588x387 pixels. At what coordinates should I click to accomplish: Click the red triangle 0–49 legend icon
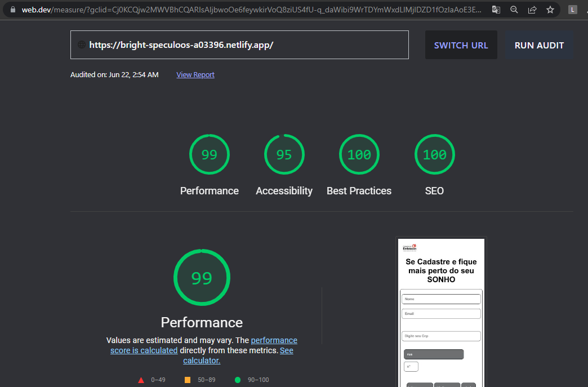[x=141, y=380]
